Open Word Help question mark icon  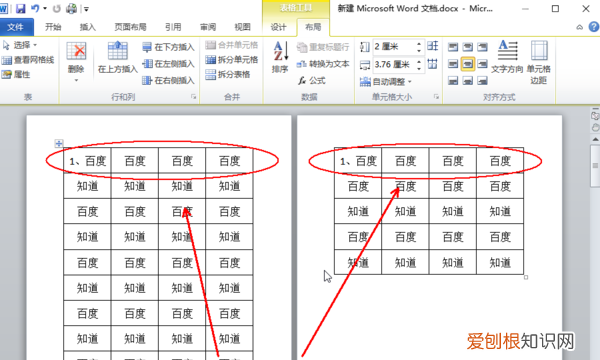(593, 27)
